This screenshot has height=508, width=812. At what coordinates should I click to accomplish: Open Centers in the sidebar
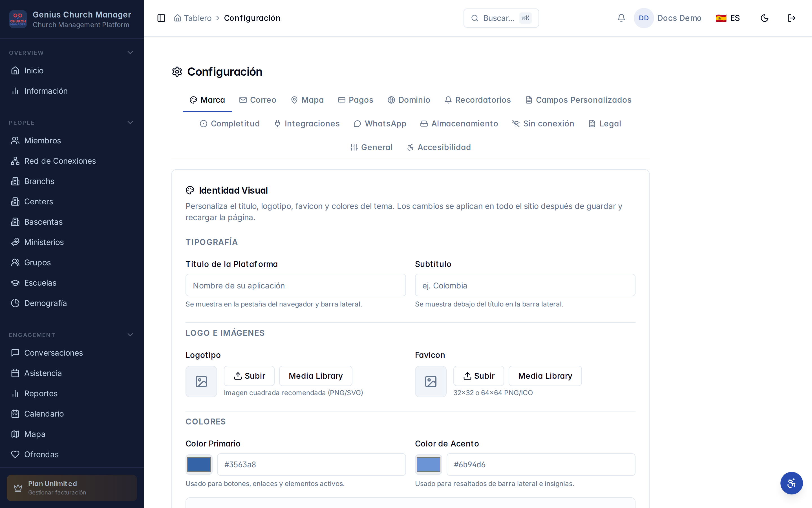click(x=72, y=202)
